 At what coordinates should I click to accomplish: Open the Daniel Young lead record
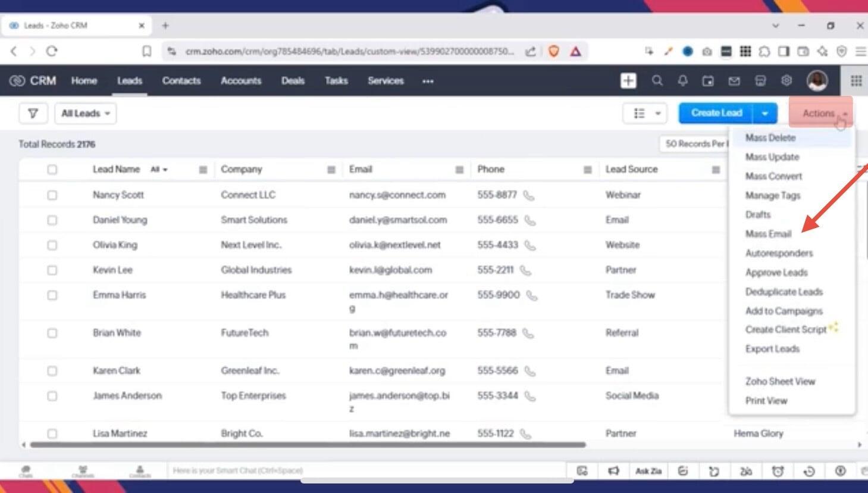tap(120, 220)
